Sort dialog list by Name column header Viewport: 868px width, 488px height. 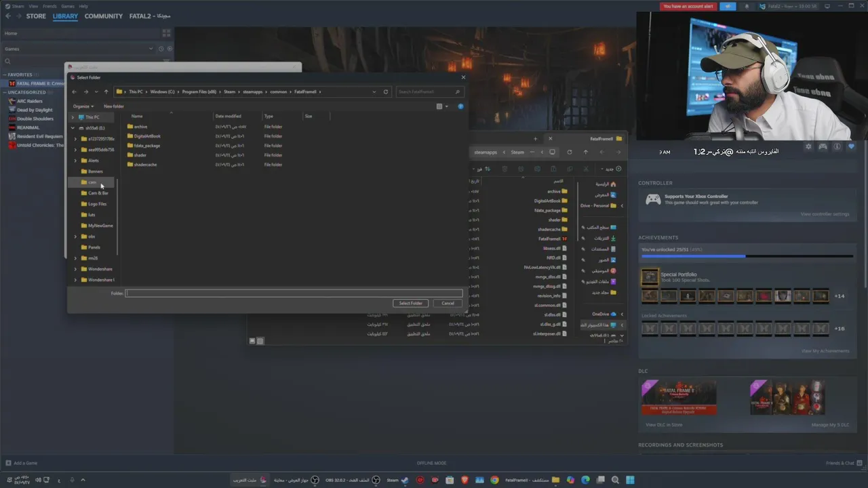click(137, 117)
